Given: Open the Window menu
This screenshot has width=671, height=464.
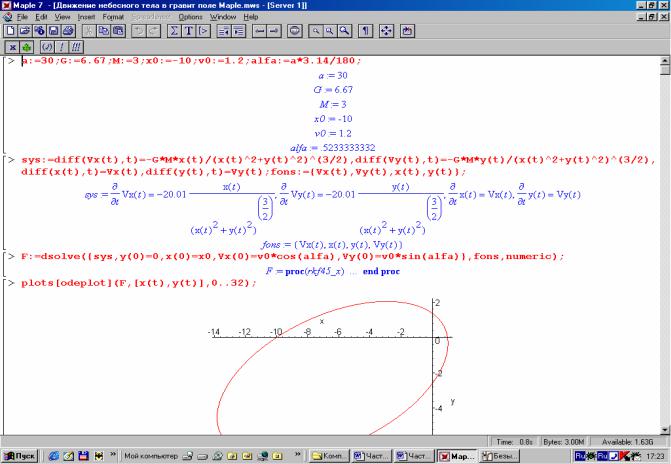Looking at the screenshot, I should (x=223, y=17).
